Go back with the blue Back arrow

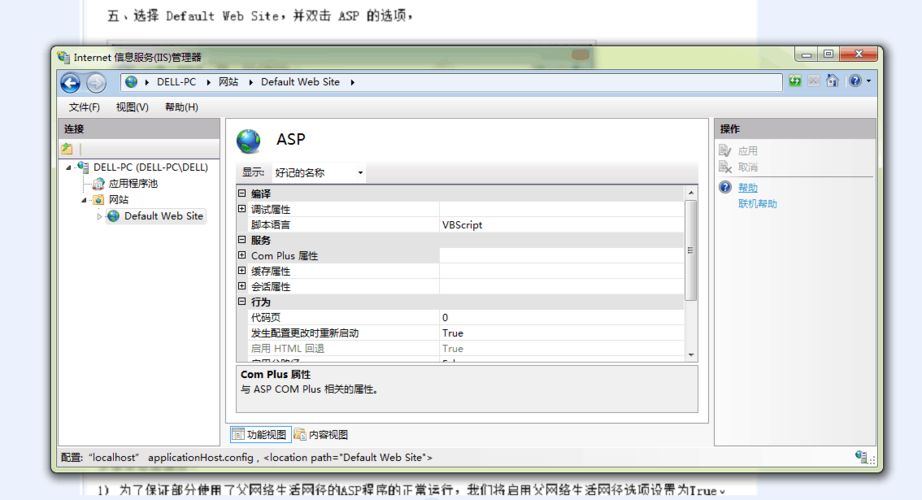point(71,83)
